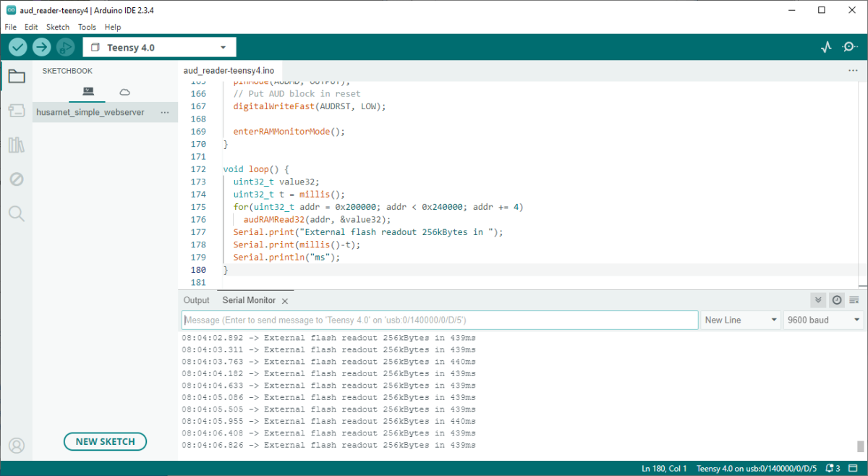
Task: Verify the sketch with the checkmark icon
Action: (17, 46)
